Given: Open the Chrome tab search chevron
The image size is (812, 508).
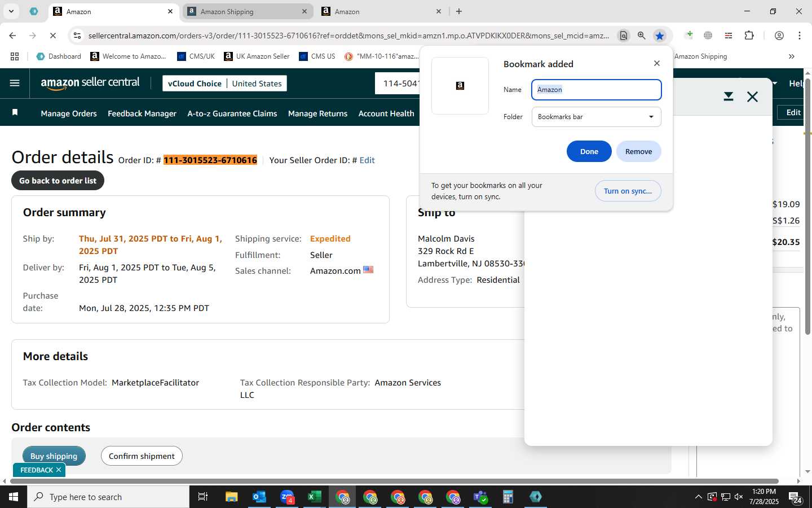Looking at the screenshot, I should 11,11.
